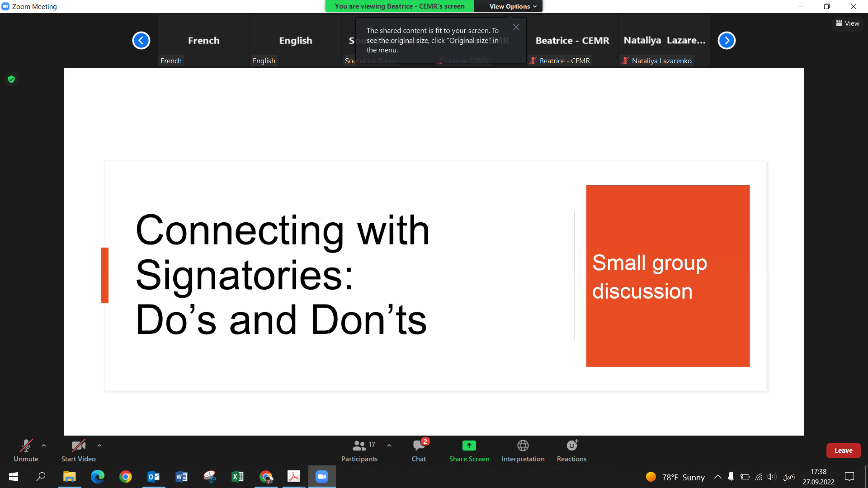Open the Chat panel

coord(419,450)
